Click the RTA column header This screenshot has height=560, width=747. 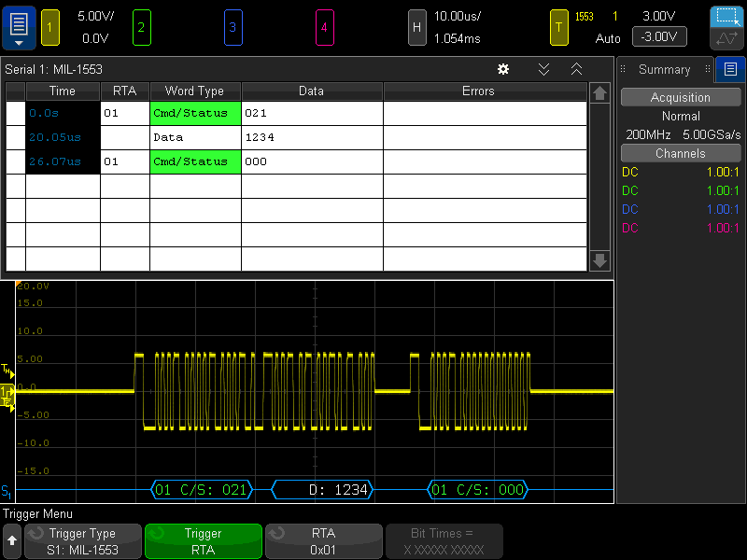pos(125,91)
